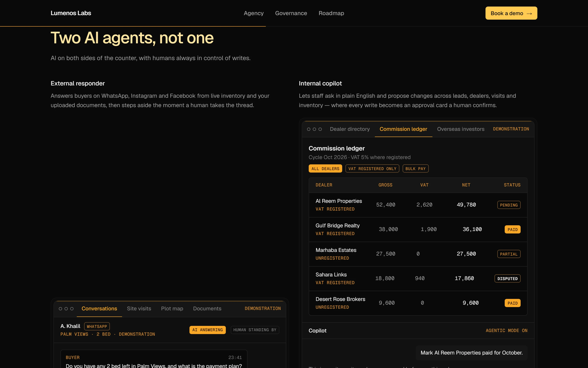
Task: Click the Status column header
Action: [512, 185]
